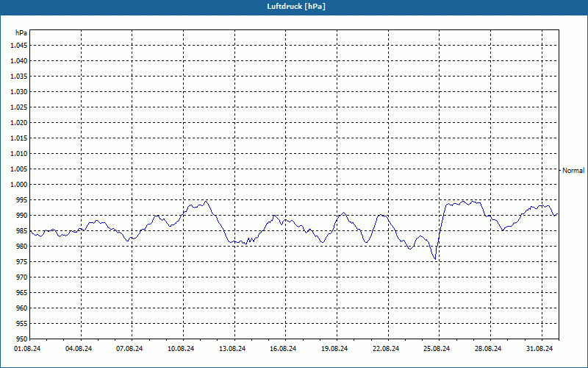The height and width of the screenshot is (368, 588).
Task: Click the 1.035 y-axis value
Action: point(19,77)
